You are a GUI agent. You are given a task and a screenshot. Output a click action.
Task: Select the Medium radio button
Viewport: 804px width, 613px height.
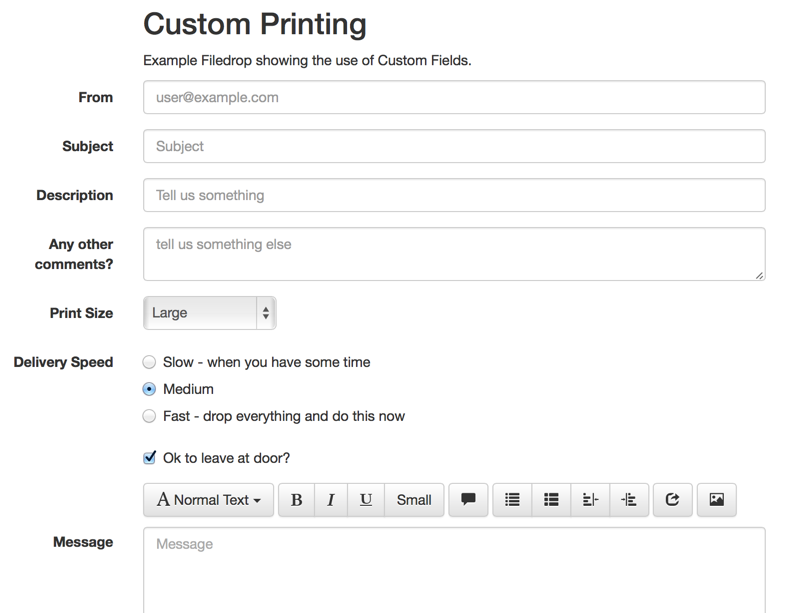pyautogui.click(x=149, y=389)
